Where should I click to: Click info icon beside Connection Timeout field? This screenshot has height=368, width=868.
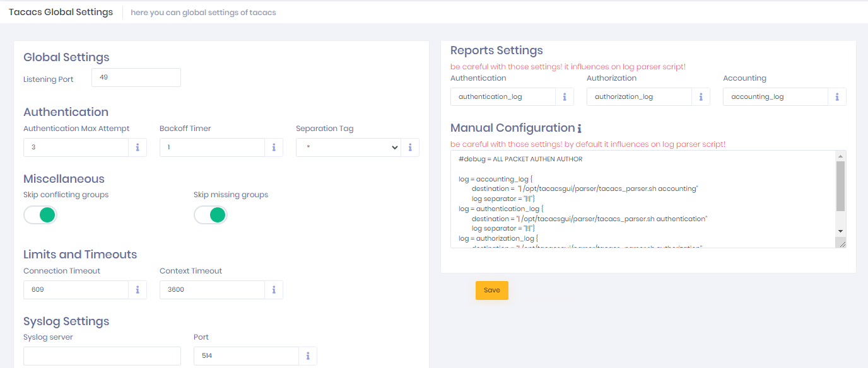coord(138,290)
